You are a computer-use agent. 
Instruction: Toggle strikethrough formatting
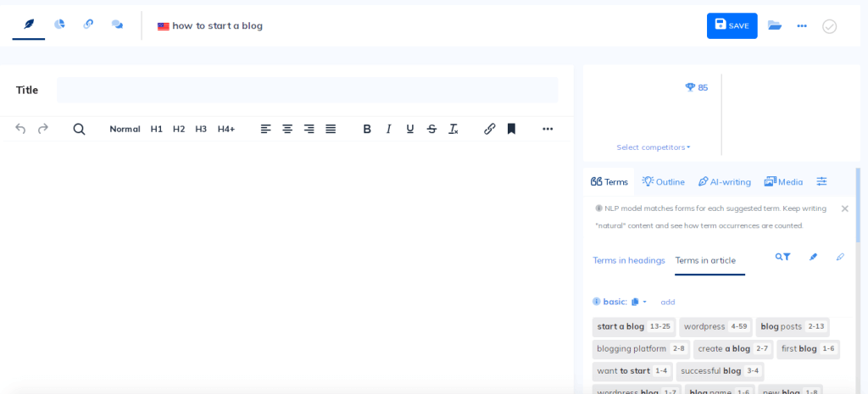pos(431,129)
